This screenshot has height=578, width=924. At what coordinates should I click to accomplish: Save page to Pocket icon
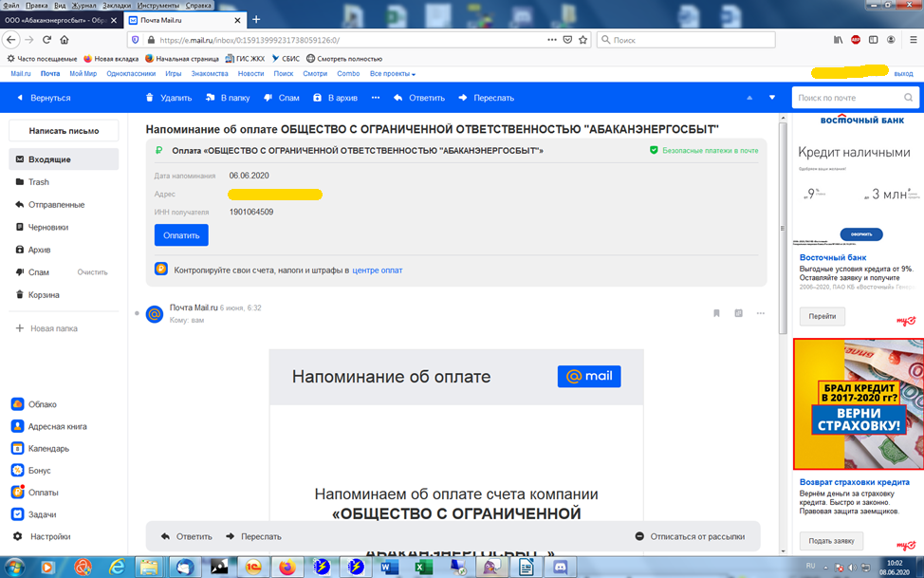point(567,40)
